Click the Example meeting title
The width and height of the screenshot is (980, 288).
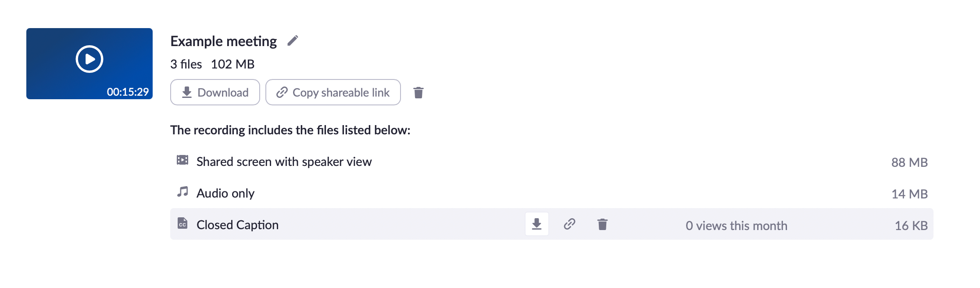(223, 40)
